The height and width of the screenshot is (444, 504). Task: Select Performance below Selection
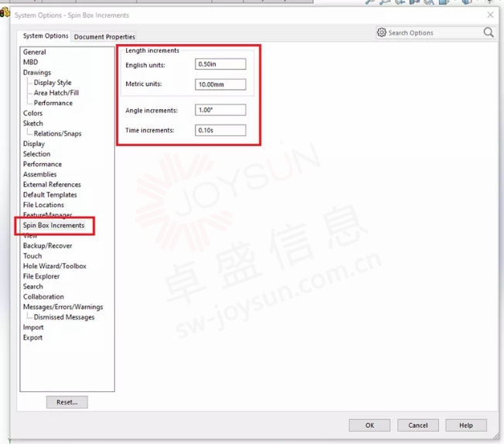click(43, 164)
